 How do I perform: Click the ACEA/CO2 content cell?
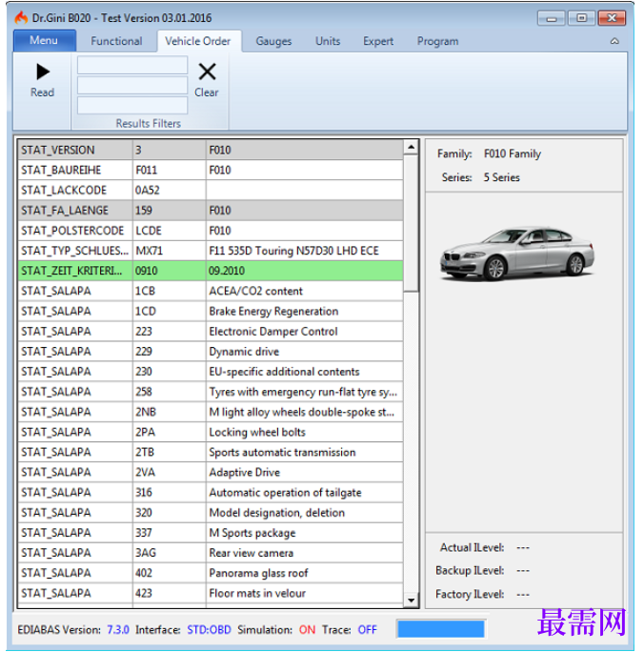tap(305, 291)
